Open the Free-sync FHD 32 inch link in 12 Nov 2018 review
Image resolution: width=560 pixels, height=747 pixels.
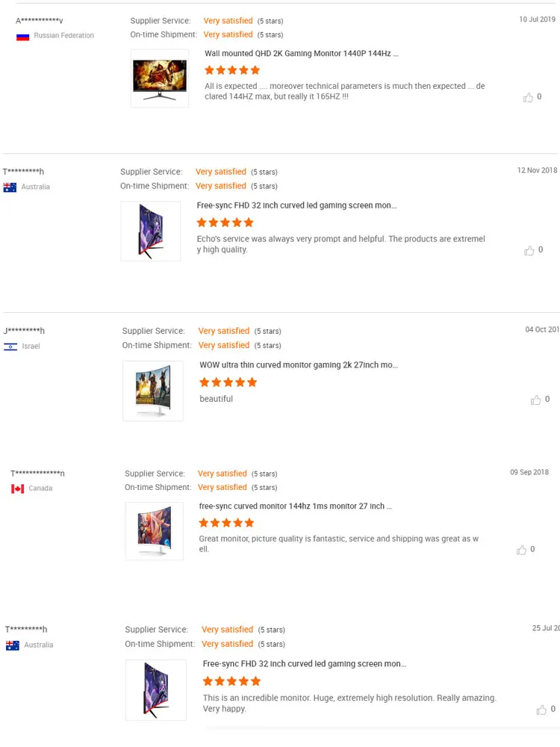[296, 205]
